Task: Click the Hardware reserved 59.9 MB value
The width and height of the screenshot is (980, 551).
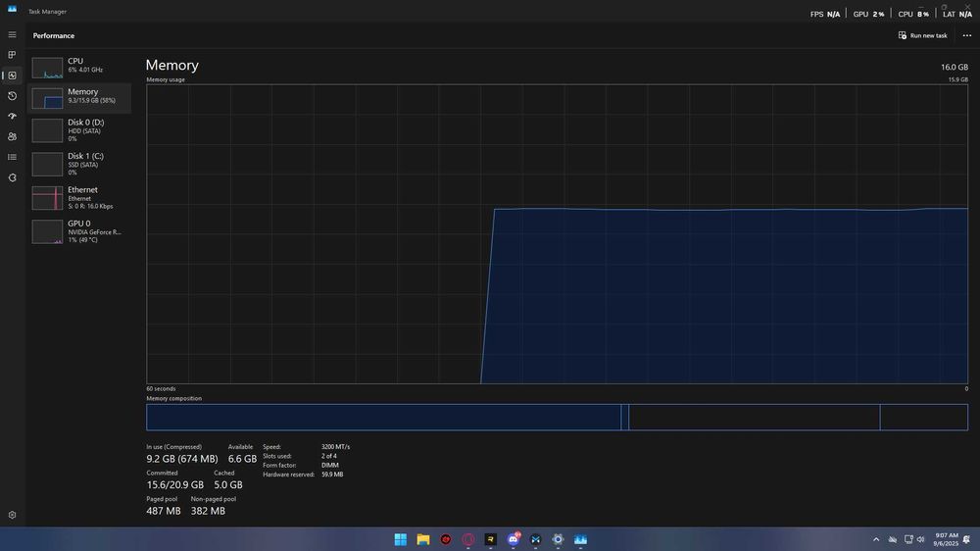Action: [x=332, y=475]
